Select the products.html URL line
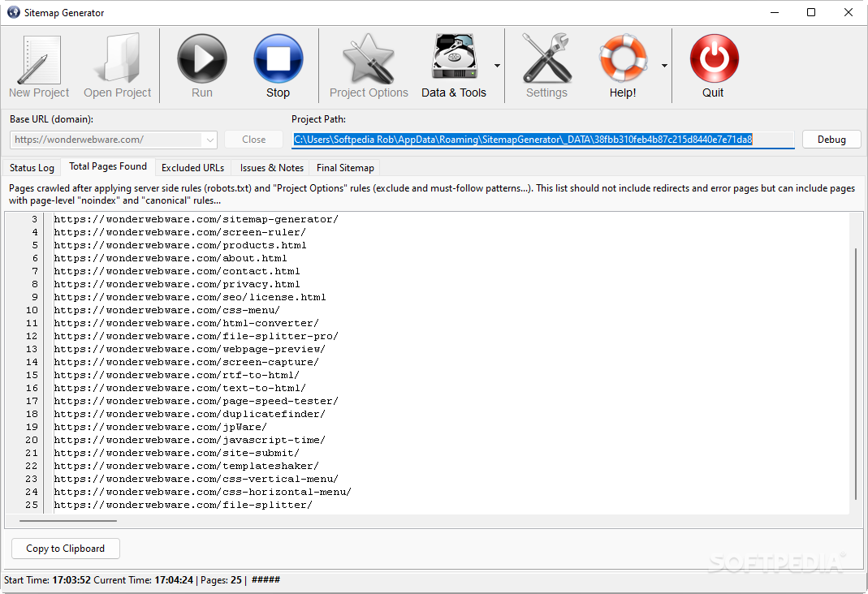868x594 pixels. (180, 246)
